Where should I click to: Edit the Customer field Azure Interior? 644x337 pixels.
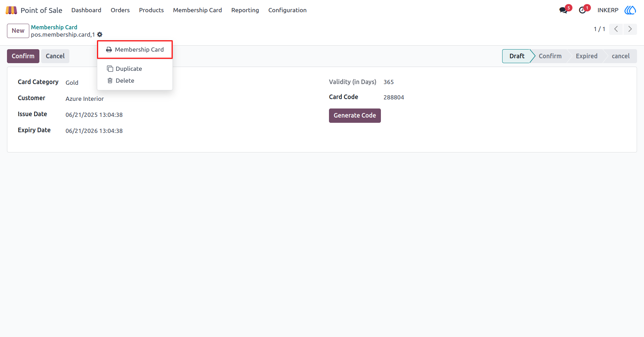click(x=85, y=99)
